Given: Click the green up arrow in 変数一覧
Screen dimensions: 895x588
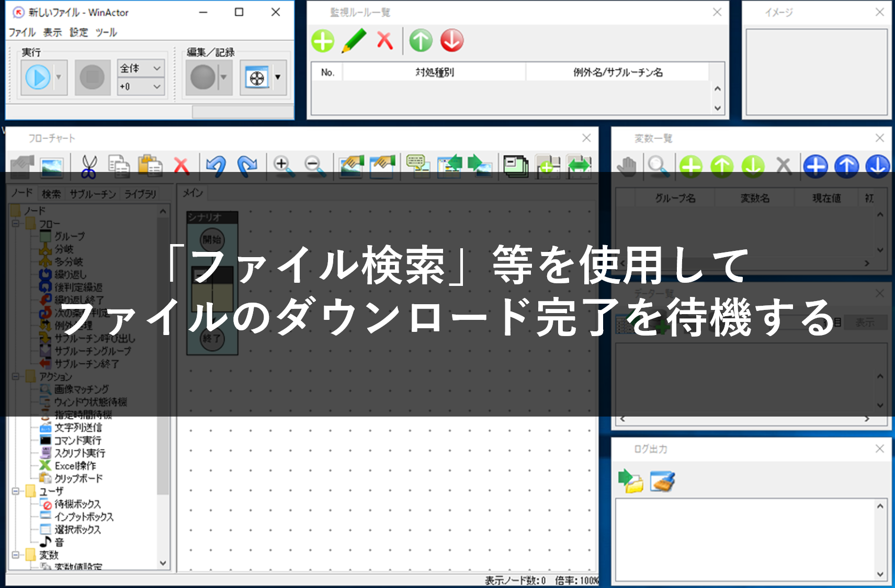Looking at the screenshot, I should click(x=722, y=166).
